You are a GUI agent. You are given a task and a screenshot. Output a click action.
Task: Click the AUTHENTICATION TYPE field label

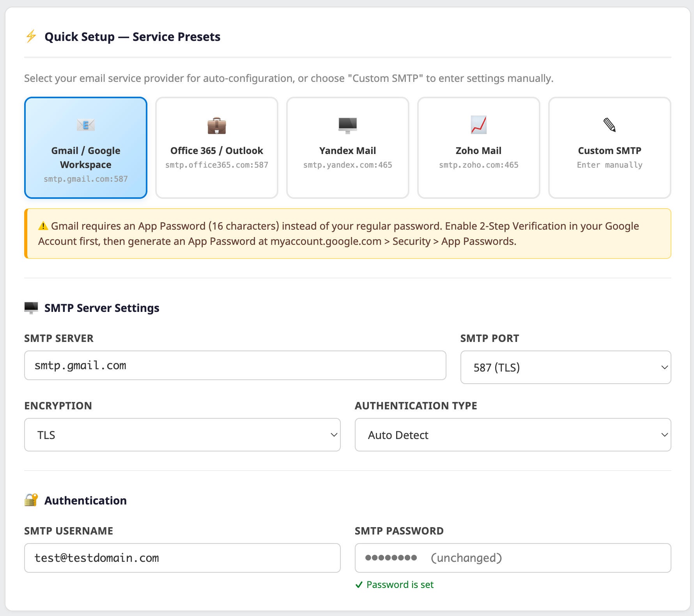coord(416,406)
